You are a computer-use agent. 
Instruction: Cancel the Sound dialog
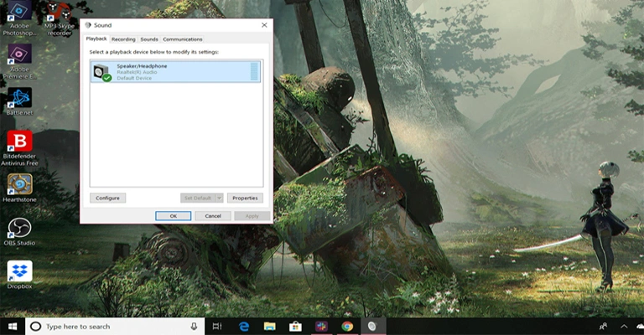click(x=213, y=216)
